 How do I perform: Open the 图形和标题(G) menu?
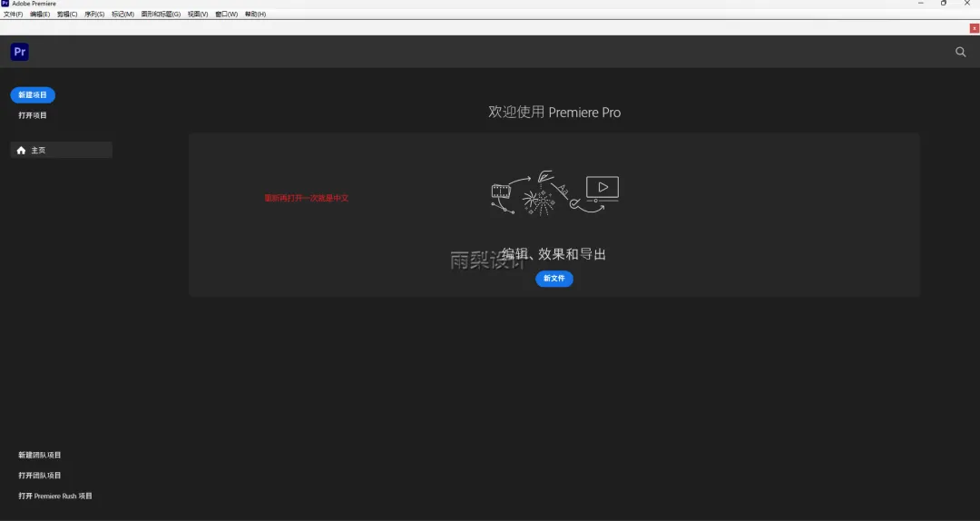coord(161,15)
